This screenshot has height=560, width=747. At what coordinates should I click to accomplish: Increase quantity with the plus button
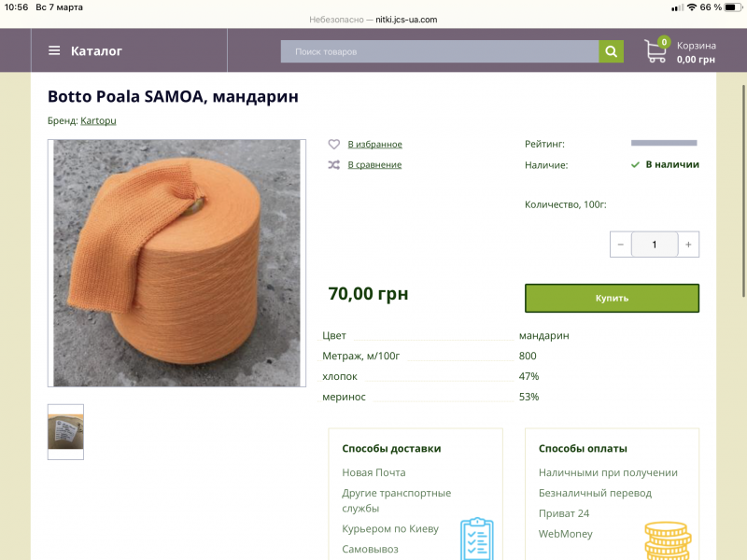(688, 245)
